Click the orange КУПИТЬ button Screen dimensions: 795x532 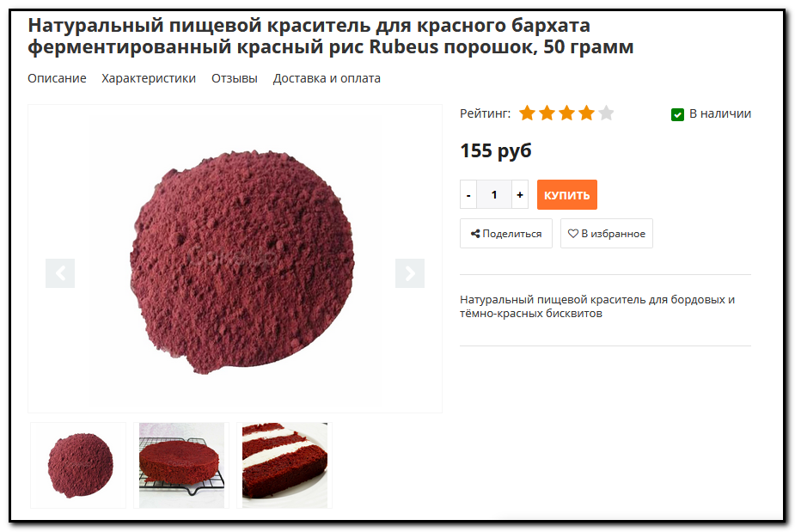click(x=567, y=195)
